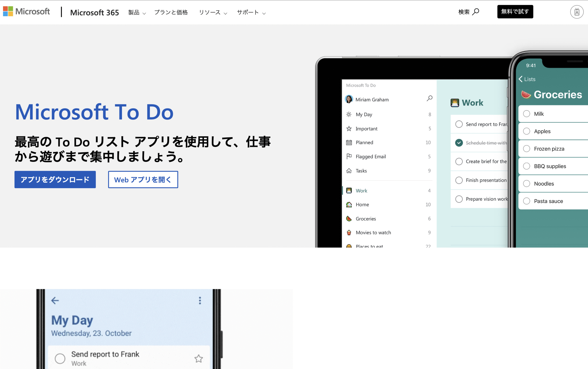
Task: Click the 無料で試す button
Action: [515, 12]
